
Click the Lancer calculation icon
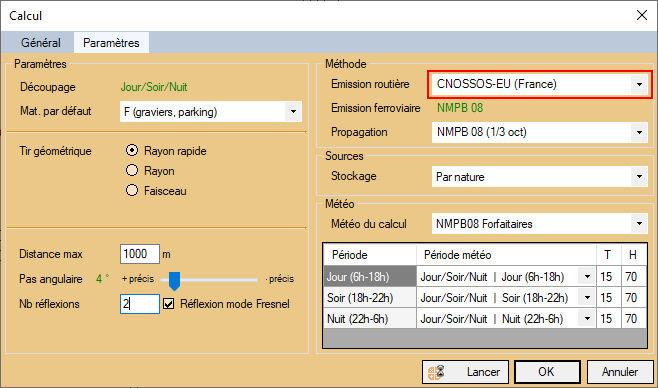tap(436, 372)
